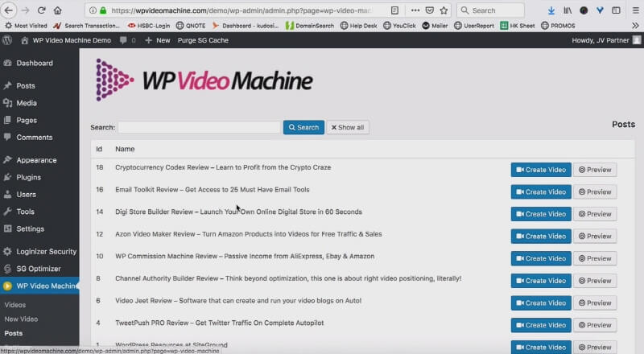644x354 pixels.
Task: Create Video for Channel Authority Builder Review
Action: [x=541, y=281]
